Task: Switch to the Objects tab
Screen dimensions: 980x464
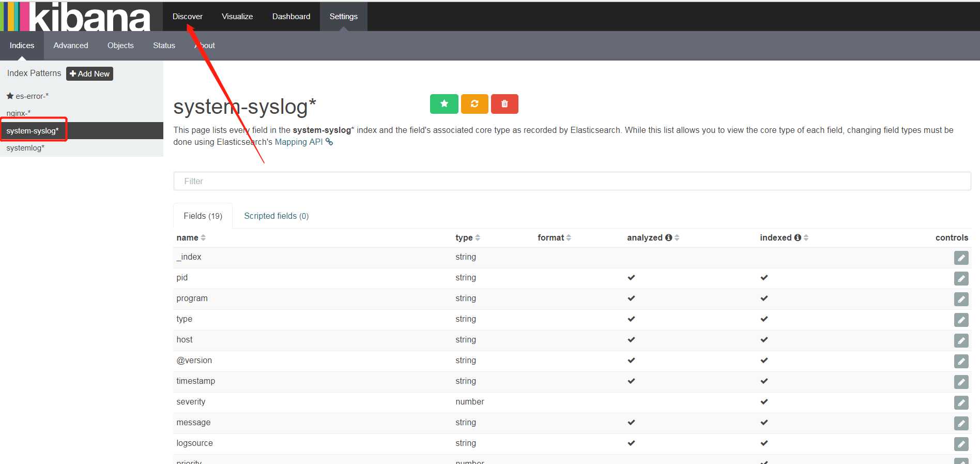Action: (120, 46)
